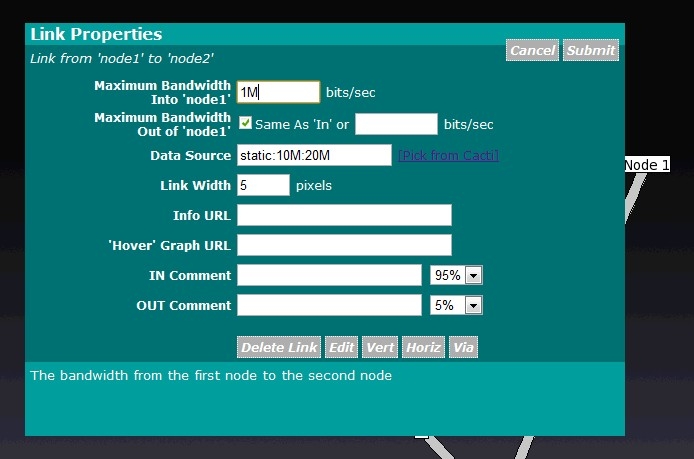Click the Delete Link button
This screenshot has height=459, width=694.
(279, 347)
